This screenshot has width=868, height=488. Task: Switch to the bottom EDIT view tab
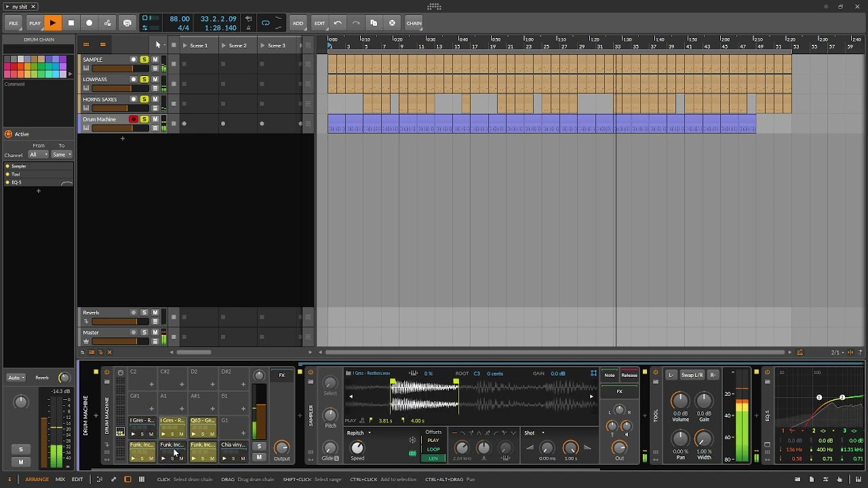77,479
